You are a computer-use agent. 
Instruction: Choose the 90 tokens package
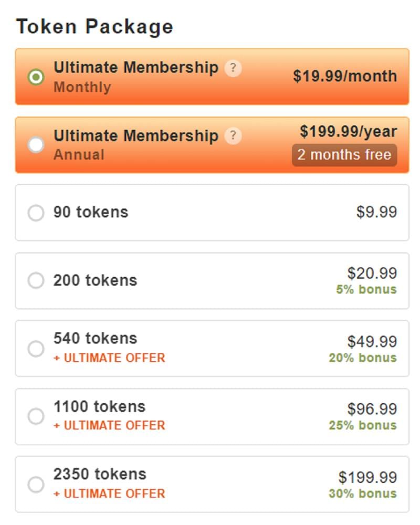pos(36,213)
